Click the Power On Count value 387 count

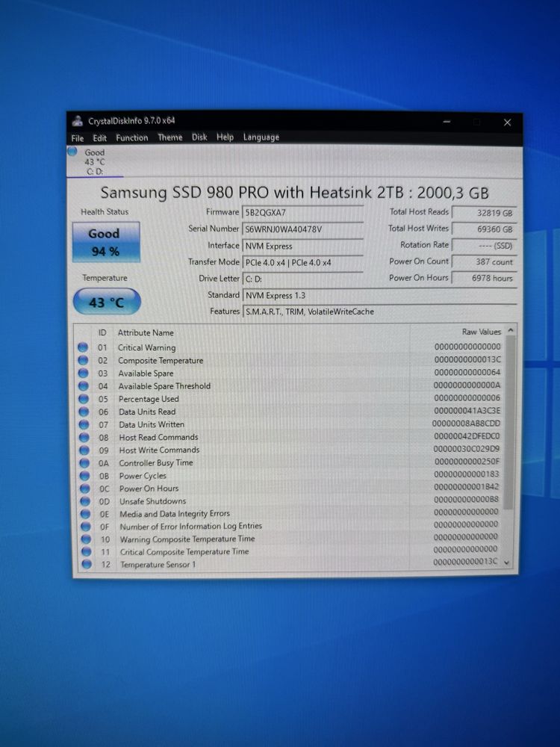point(484,262)
